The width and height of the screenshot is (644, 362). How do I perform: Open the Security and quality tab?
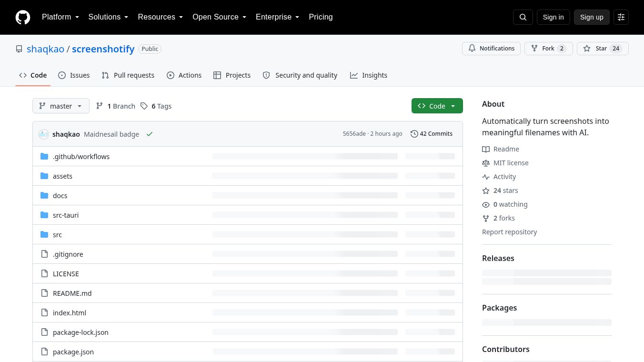click(300, 75)
